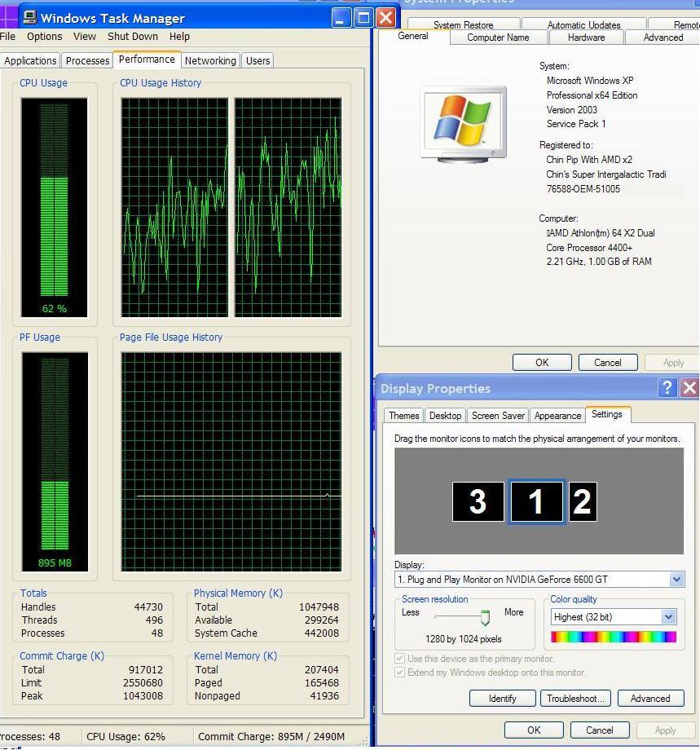The image size is (700, 750).
Task: Switch to Themes tab in Display Properties
Action: coord(404,415)
